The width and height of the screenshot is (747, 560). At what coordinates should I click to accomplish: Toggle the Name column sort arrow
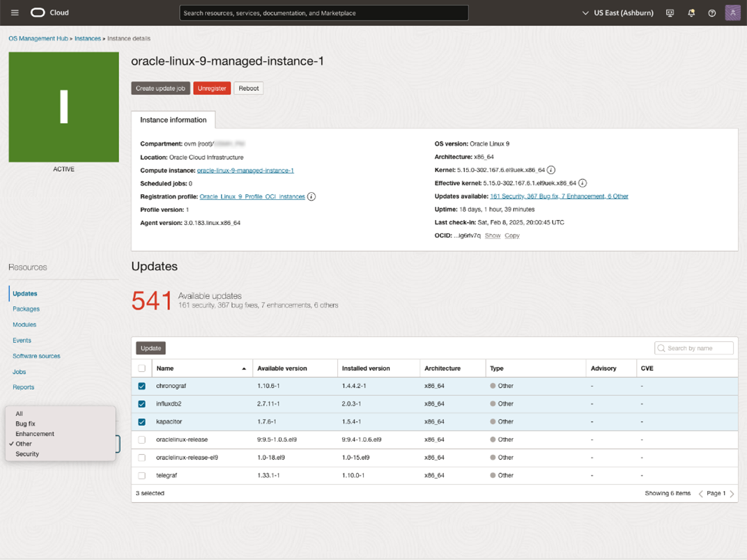click(x=244, y=368)
